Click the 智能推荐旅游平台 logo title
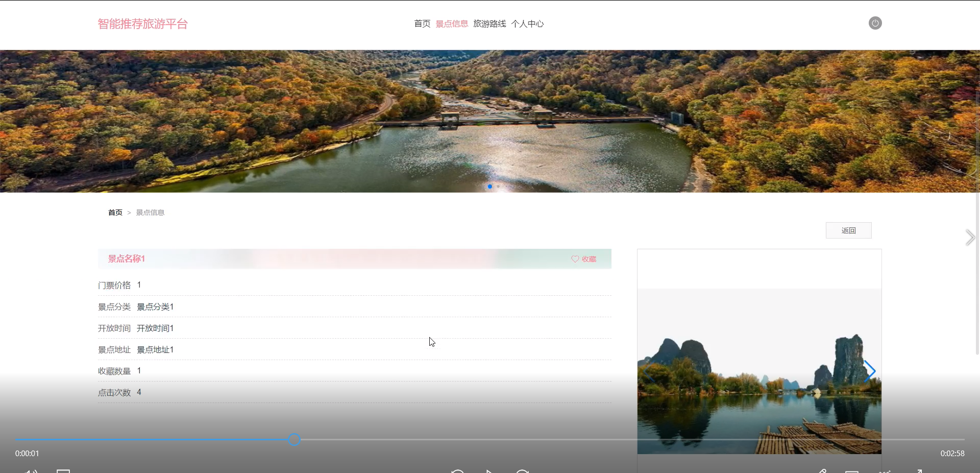This screenshot has height=473, width=980. click(x=143, y=24)
